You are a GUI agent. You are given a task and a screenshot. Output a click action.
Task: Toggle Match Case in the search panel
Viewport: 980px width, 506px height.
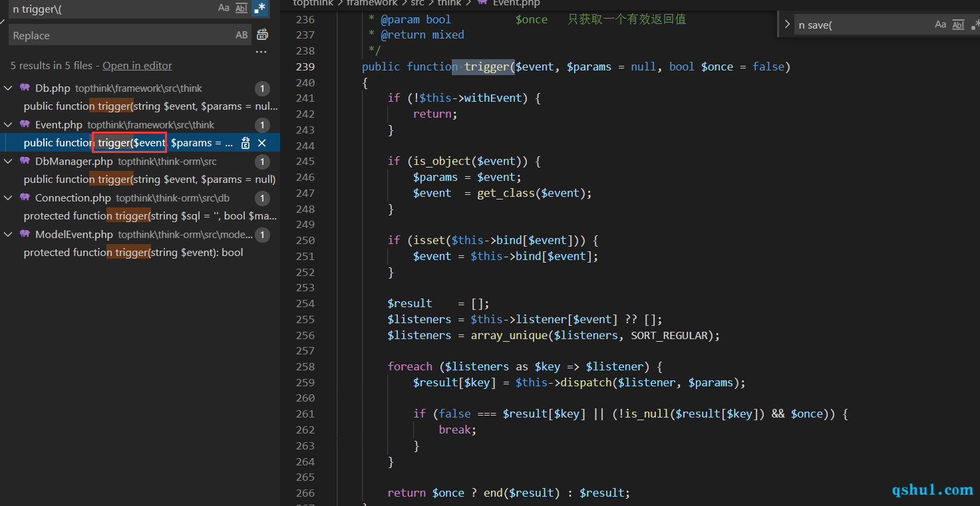coord(224,9)
